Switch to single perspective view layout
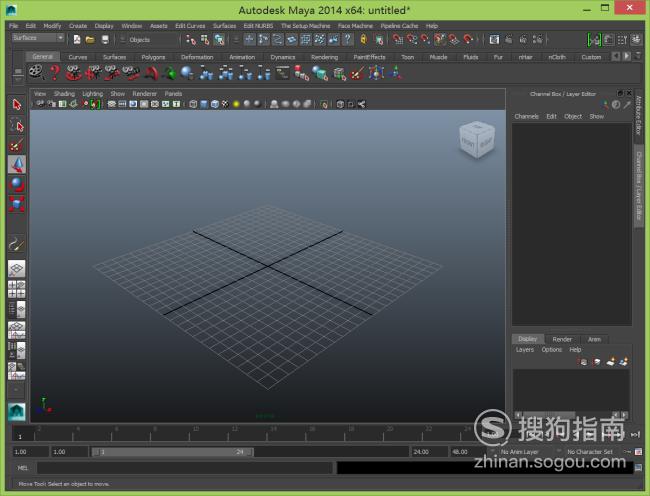The image size is (650, 496). pyautogui.click(x=17, y=269)
